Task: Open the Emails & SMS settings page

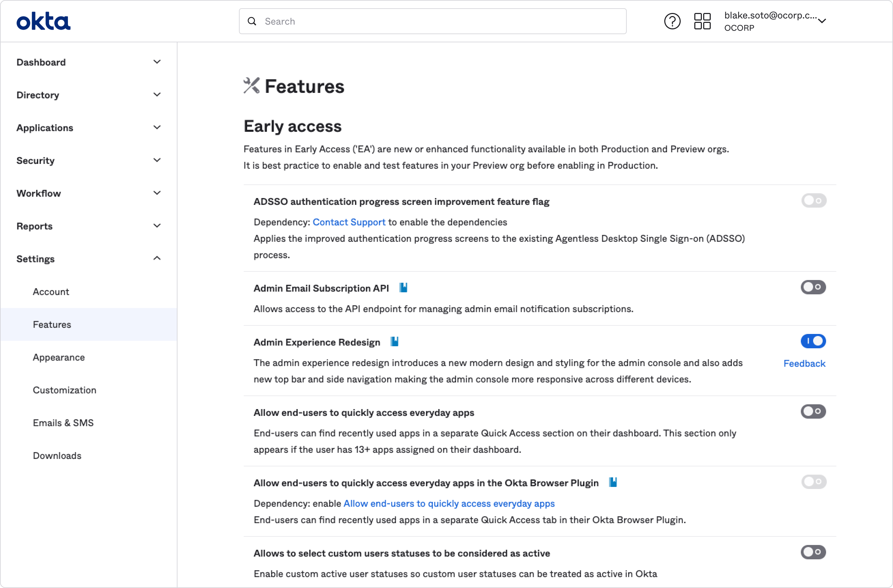Action: point(63,422)
